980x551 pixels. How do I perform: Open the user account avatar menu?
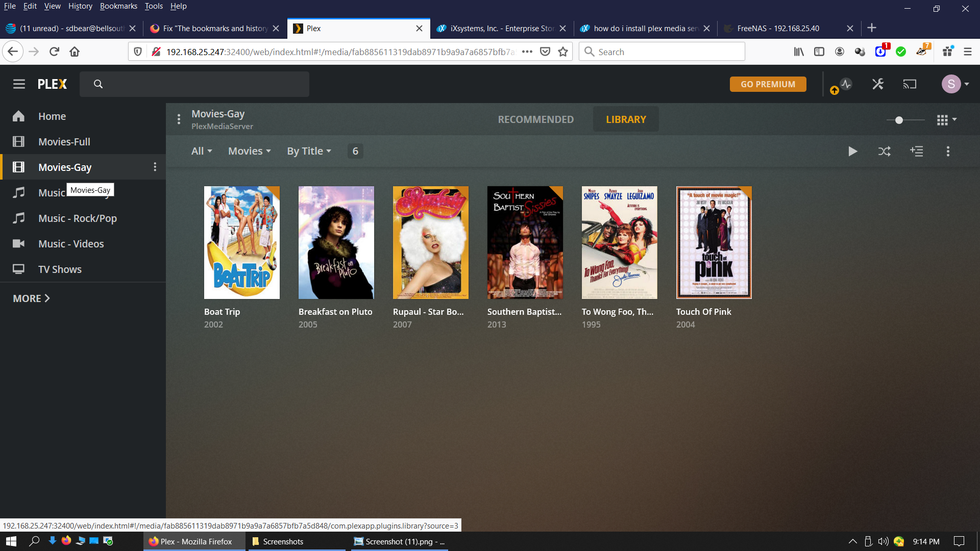955,84
